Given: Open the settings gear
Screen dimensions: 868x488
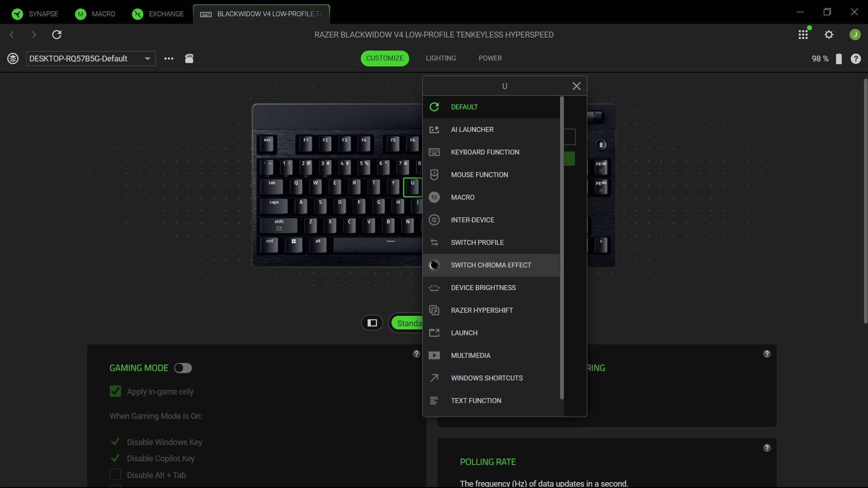Looking at the screenshot, I should (829, 35).
